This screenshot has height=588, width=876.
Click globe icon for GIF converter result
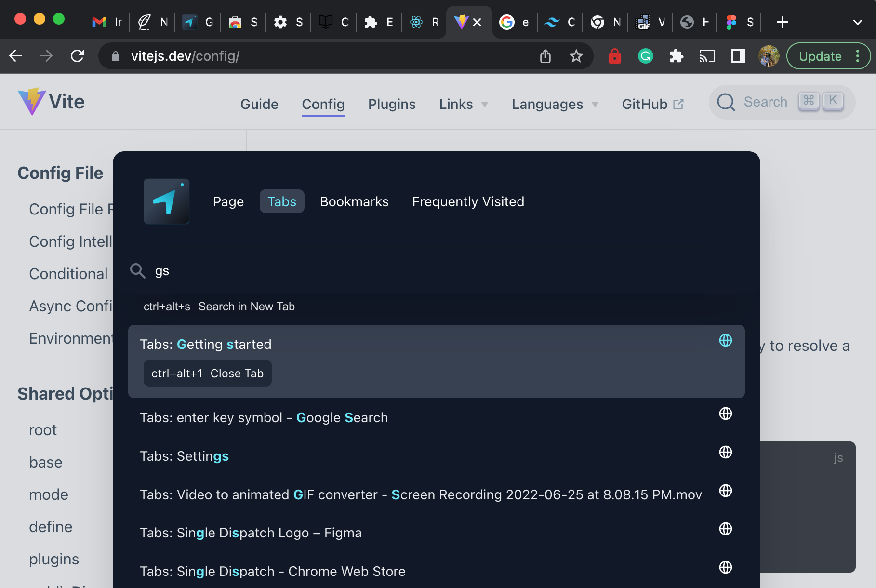[x=726, y=491]
